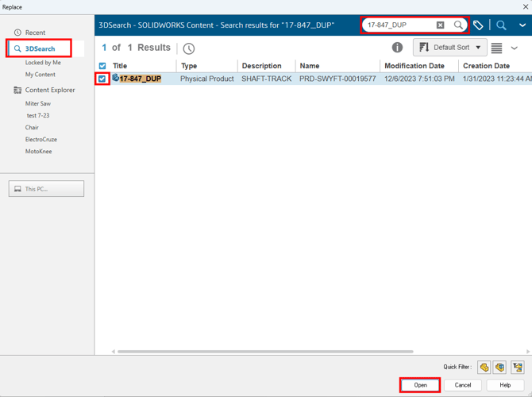Click the SHAFT-TRACK description cell
This screenshot has width=532, height=397.
(x=266, y=79)
